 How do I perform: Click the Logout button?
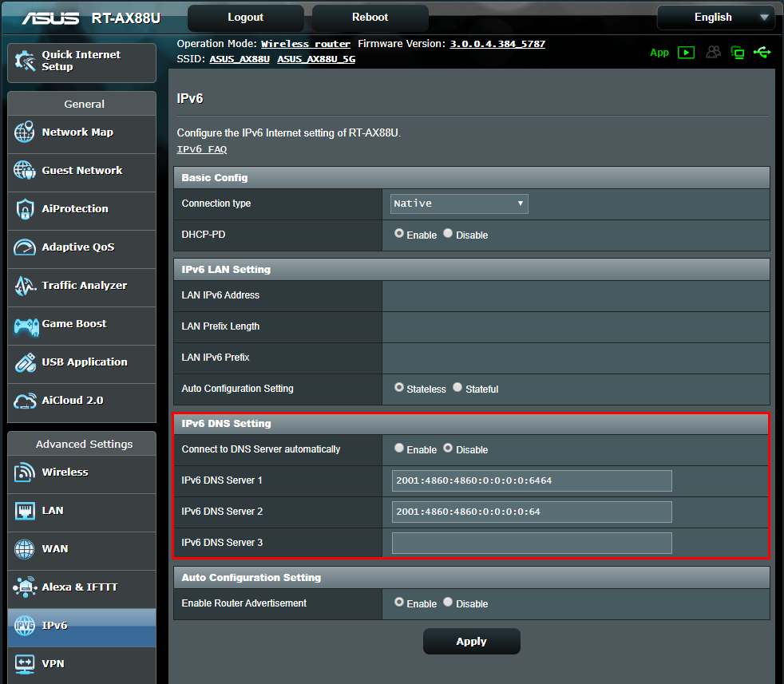[x=246, y=18]
